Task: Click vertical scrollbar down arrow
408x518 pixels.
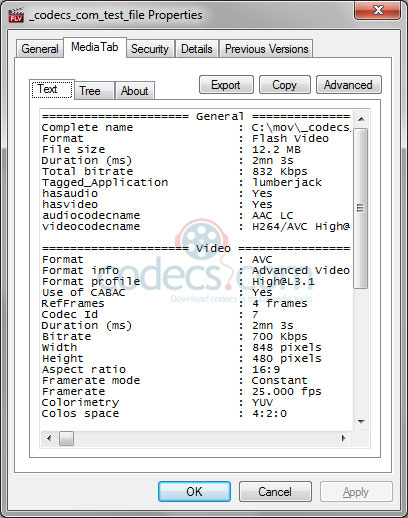Action: (361, 422)
